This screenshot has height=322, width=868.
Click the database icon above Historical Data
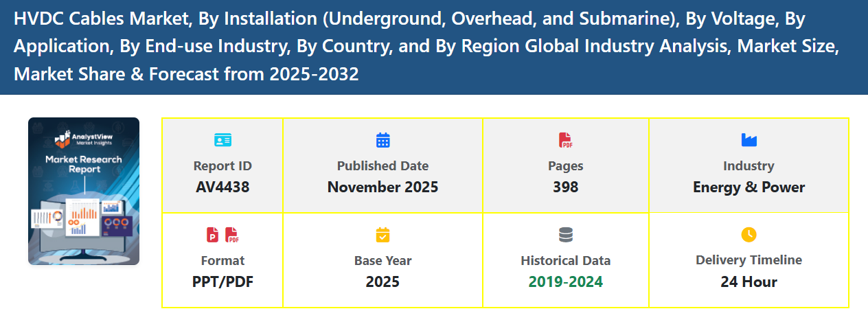(x=565, y=235)
